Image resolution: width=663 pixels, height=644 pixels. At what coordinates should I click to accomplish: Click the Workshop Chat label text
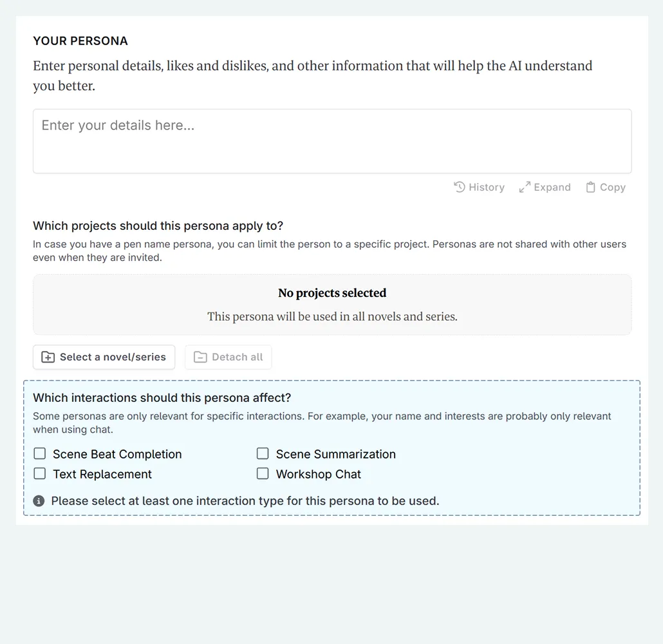[x=319, y=475]
